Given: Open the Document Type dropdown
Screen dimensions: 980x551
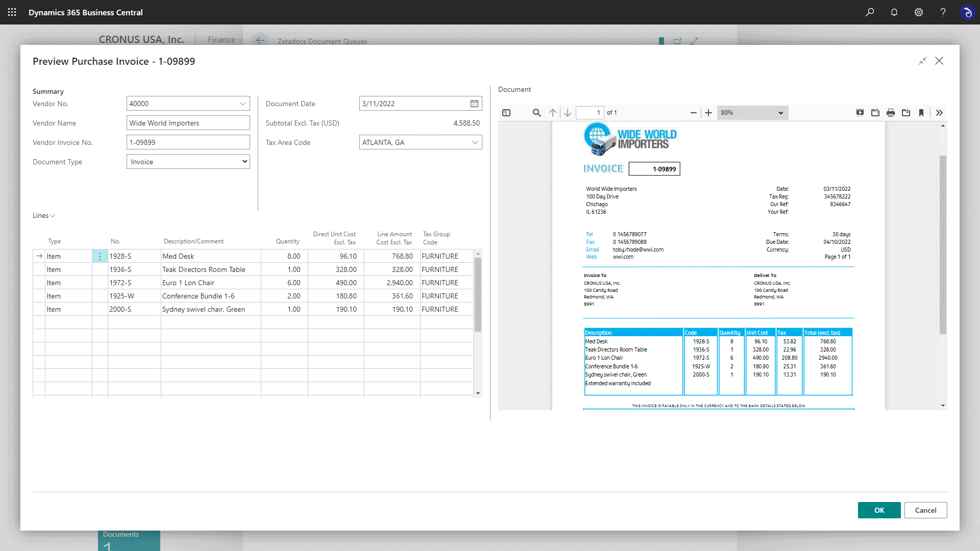Looking at the screenshot, I should click(x=188, y=162).
